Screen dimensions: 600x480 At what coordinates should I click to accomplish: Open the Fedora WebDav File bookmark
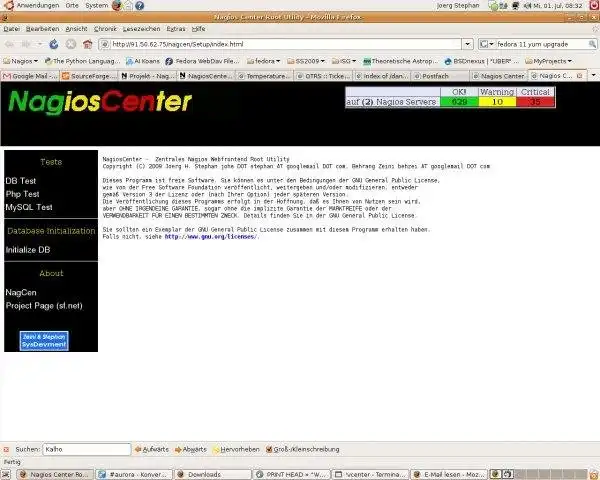coord(202,61)
